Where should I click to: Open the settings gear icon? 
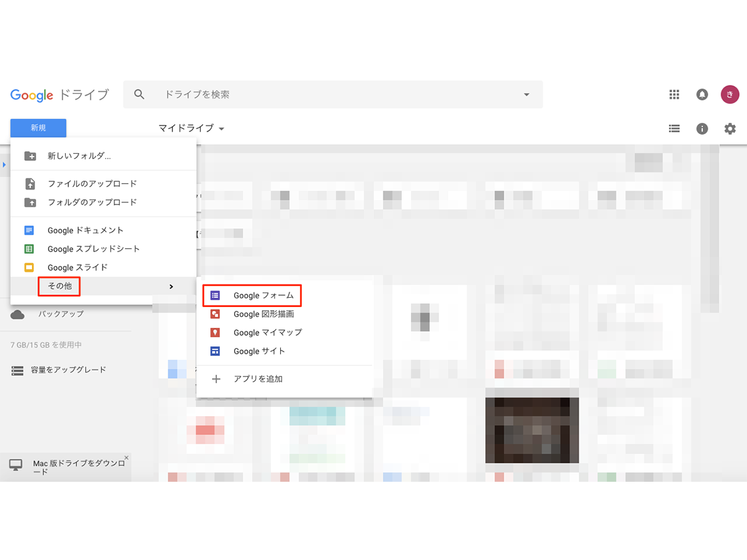tap(729, 128)
